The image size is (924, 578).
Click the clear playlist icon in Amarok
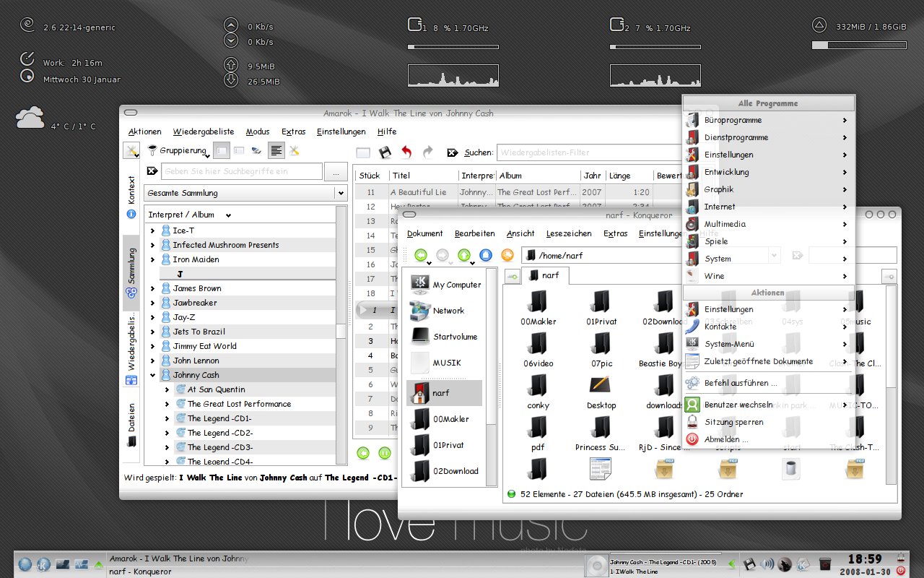(363, 152)
